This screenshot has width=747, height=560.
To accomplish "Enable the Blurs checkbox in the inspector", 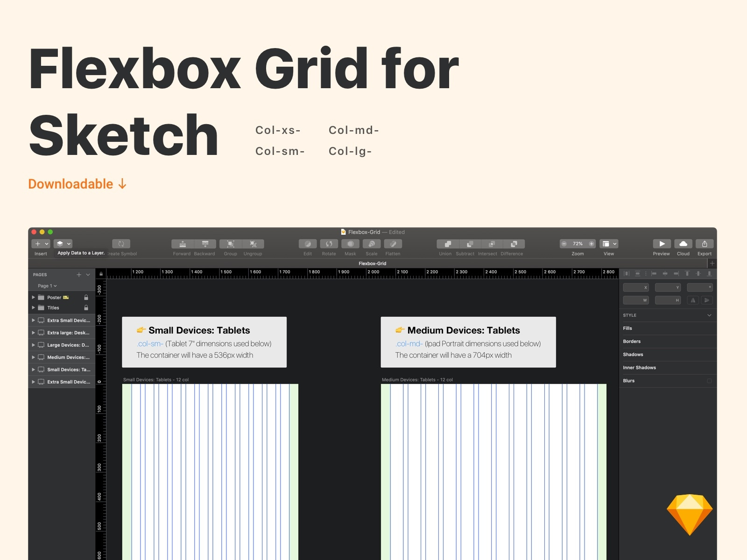I will (709, 380).
